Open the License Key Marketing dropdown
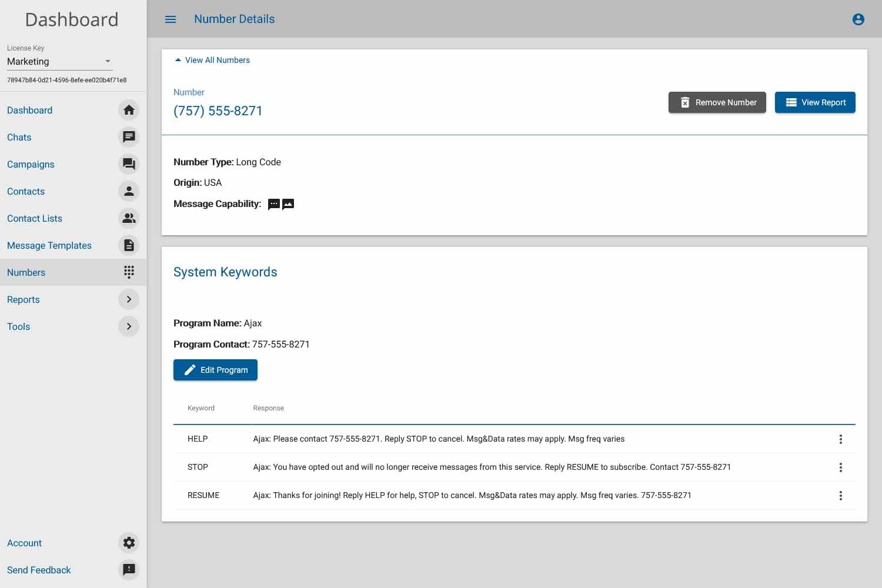882x588 pixels. click(59, 61)
